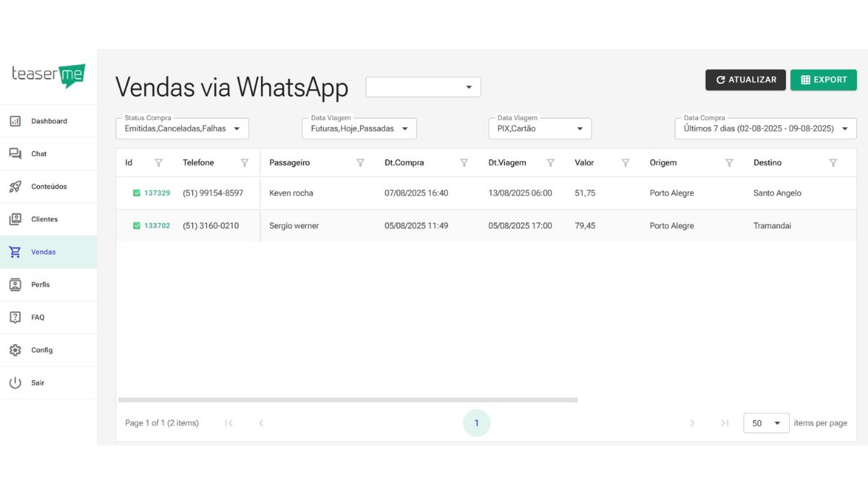The width and height of the screenshot is (868, 488).
Task: Open filter for the Dt.Viagem column
Action: [550, 163]
